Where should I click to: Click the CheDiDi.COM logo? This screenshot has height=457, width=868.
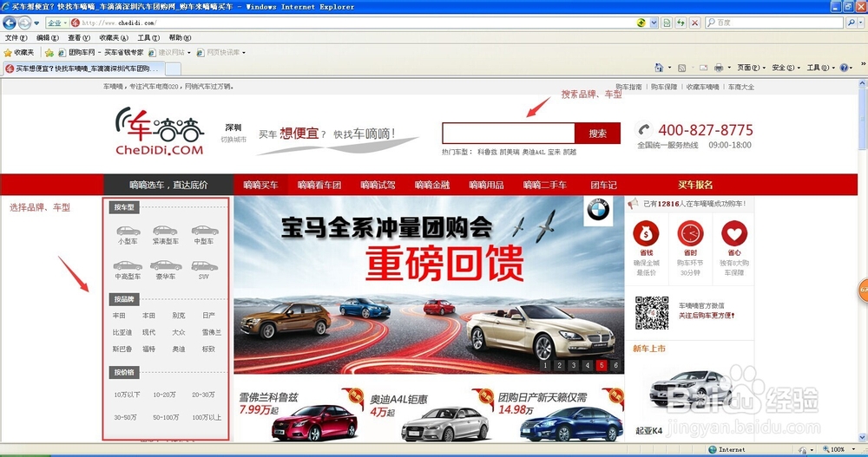[x=160, y=132]
